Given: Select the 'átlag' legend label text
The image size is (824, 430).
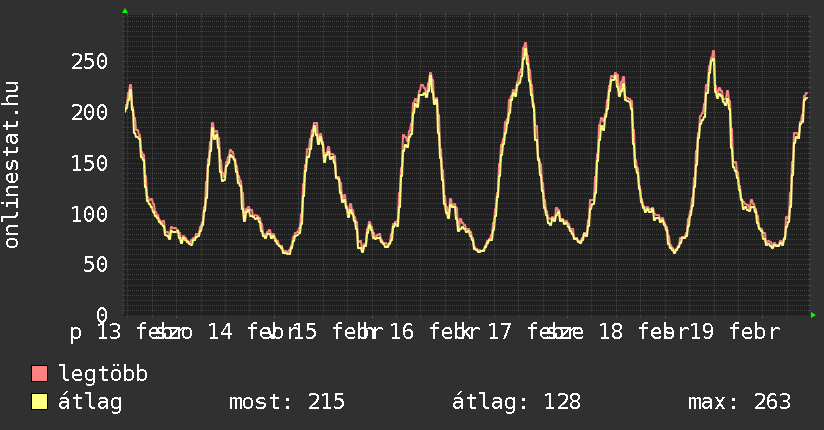Looking at the screenshot, I should pos(90,402).
